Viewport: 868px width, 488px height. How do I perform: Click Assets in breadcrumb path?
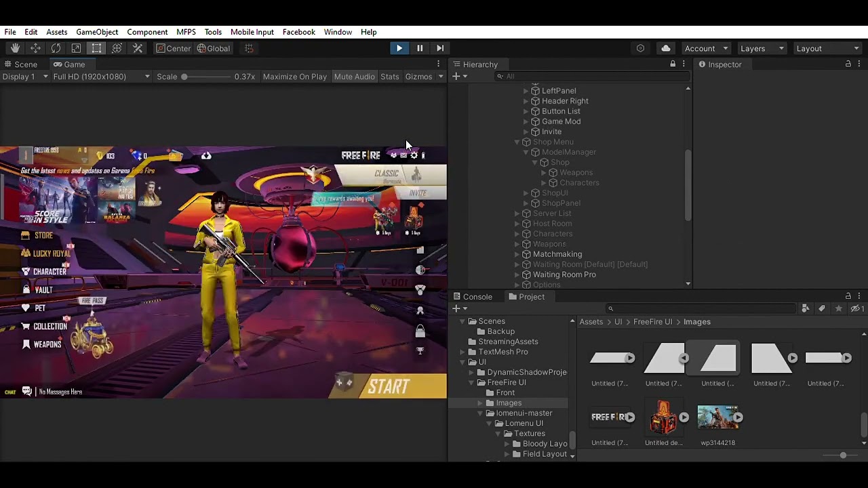[x=591, y=322]
